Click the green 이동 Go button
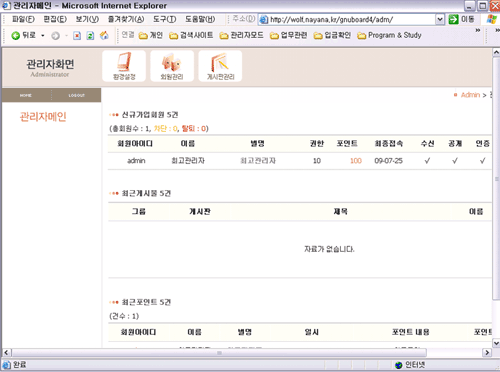500x372 pixels. [461, 19]
